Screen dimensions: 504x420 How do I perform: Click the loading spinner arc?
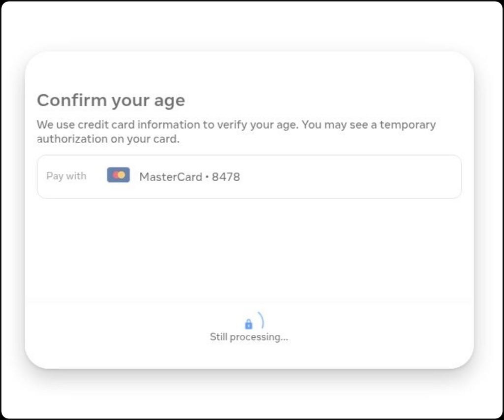coord(261,320)
